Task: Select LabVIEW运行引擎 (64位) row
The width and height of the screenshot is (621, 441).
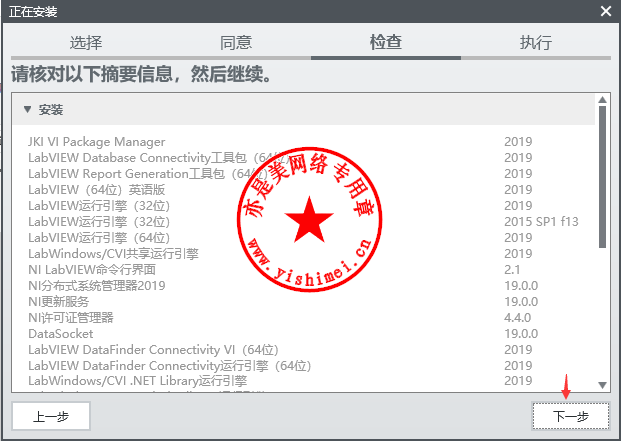Action: point(304,238)
